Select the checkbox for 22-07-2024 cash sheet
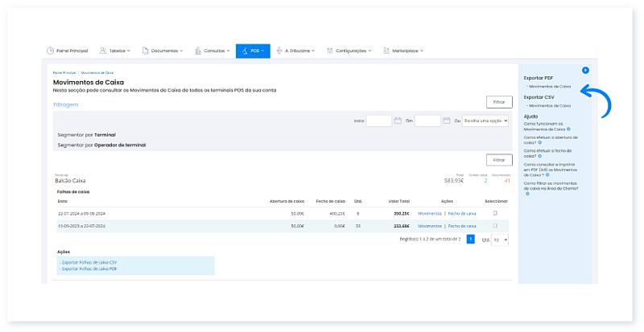The height and width of the screenshot is (332, 644). pos(495,213)
